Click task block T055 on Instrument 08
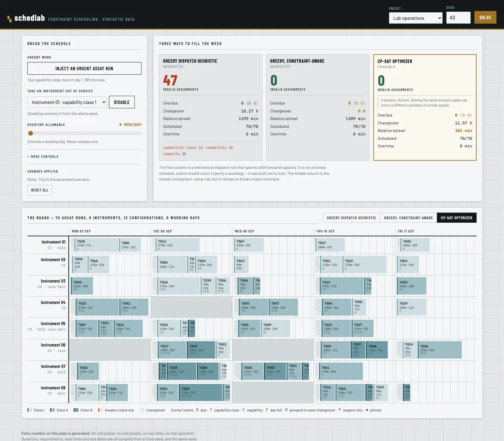The image size is (504, 441). click(201, 393)
